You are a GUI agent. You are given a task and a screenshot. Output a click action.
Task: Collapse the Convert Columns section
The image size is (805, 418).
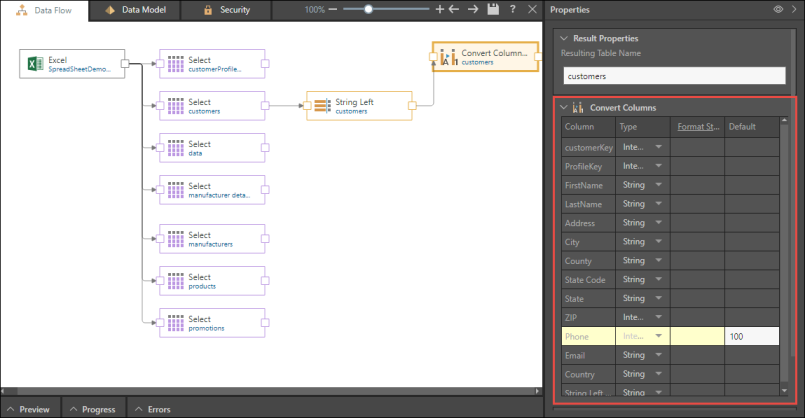pyautogui.click(x=564, y=107)
